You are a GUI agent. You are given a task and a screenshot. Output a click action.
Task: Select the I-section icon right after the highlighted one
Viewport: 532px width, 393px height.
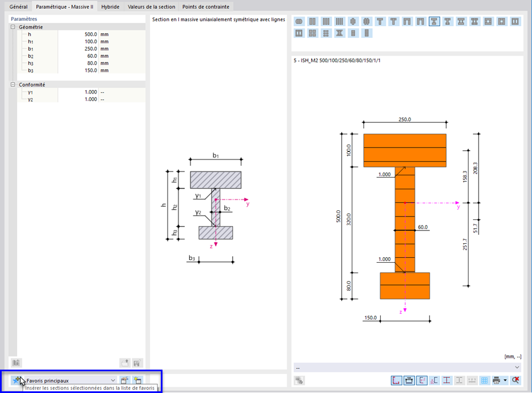pos(447,22)
